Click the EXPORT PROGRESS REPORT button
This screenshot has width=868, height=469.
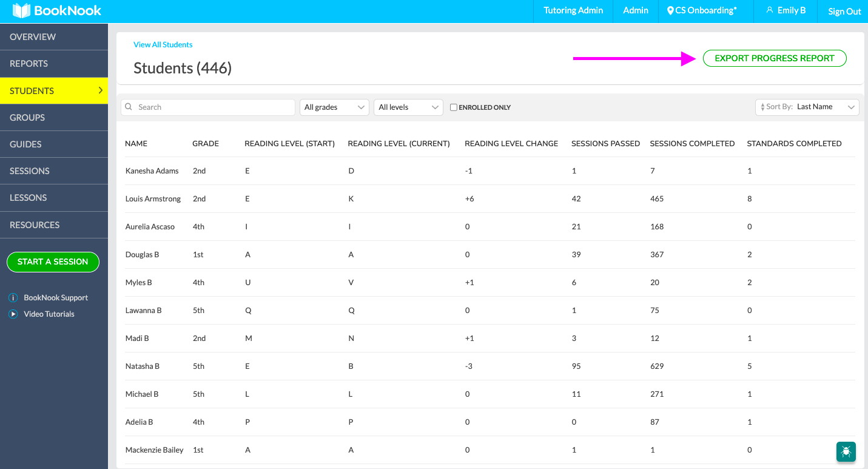(x=775, y=58)
